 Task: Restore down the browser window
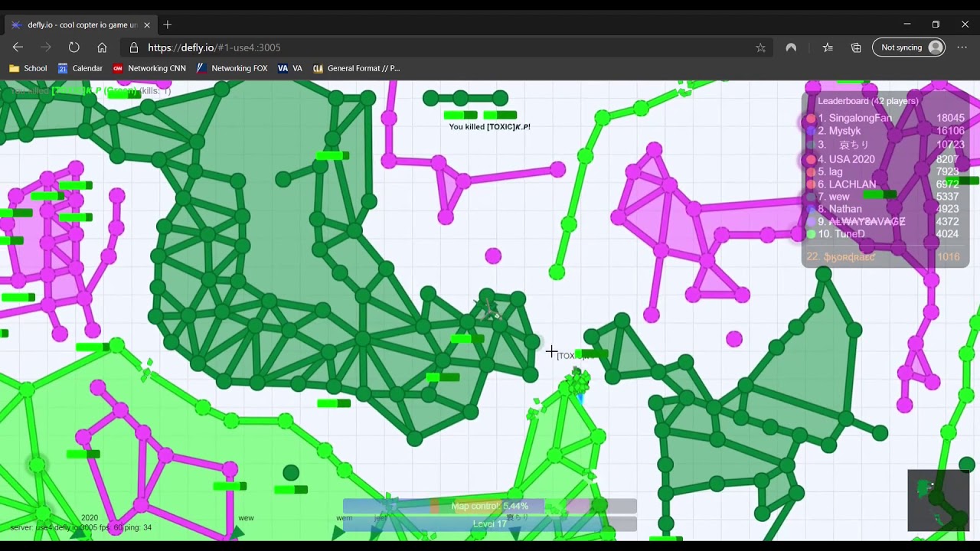[x=936, y=24]
